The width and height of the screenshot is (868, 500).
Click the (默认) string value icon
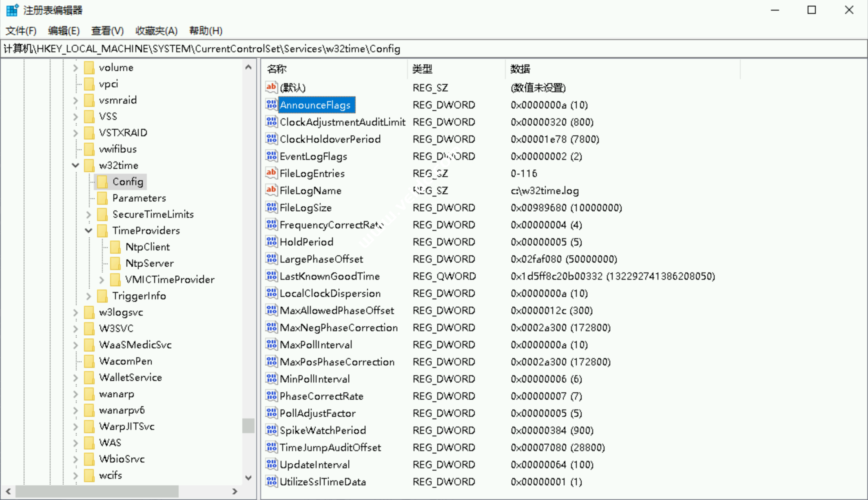pyautogui.click(x=271, y=87)
